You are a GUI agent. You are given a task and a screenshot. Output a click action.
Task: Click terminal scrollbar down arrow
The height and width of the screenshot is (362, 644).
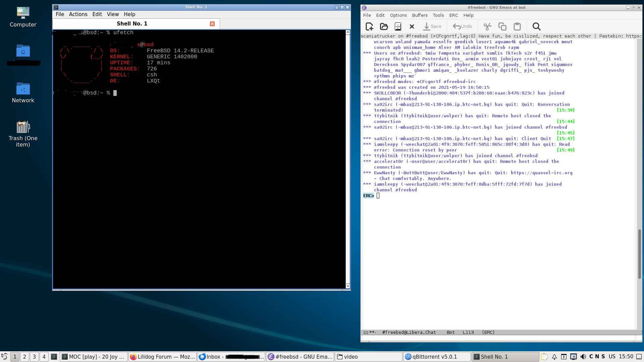347,286
